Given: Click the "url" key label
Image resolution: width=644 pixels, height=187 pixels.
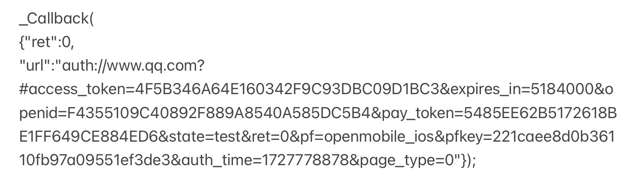Looking at the screenshot, I should pyautogui.click(x=38, y=66).
